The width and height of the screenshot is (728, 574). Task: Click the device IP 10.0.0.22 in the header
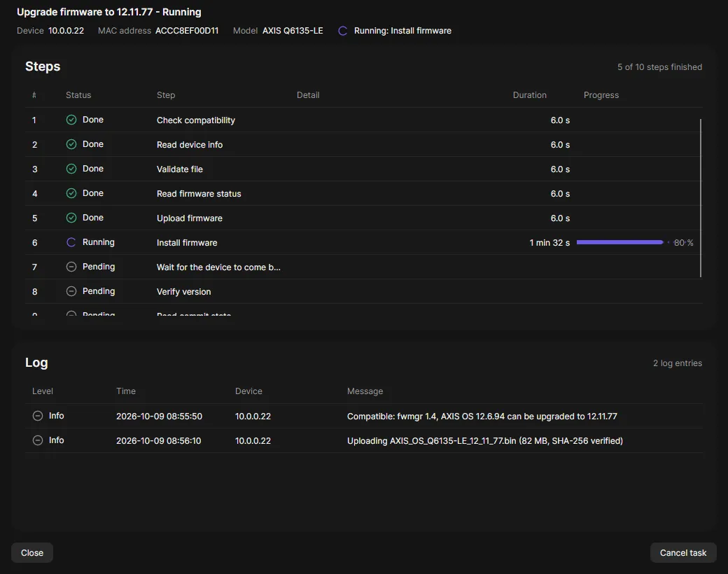click(66, 31)
